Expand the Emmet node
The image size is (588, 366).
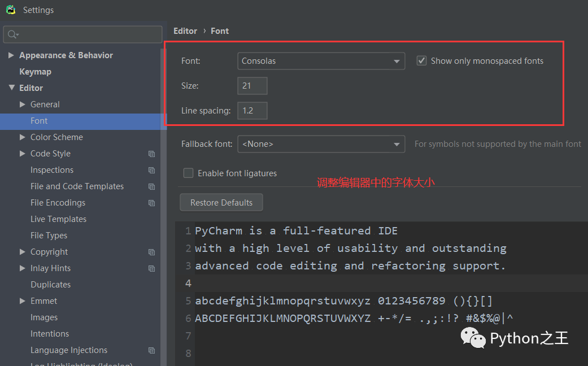coord(23,300)
